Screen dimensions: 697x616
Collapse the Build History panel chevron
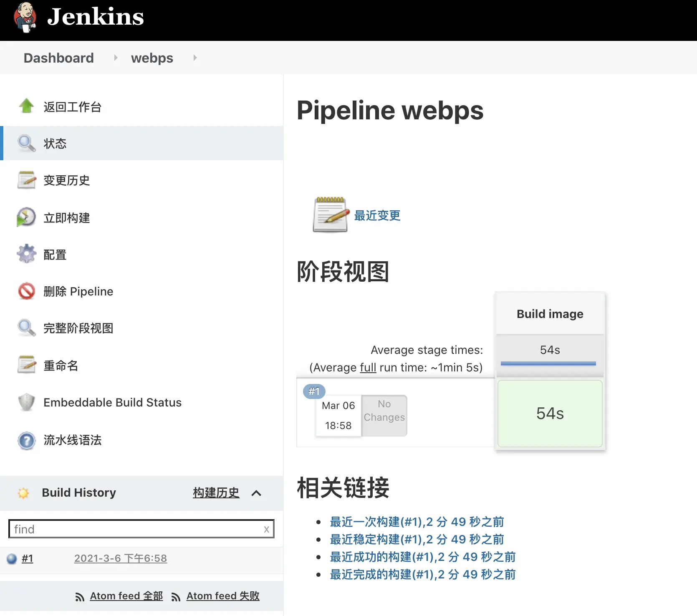[256, 493]
